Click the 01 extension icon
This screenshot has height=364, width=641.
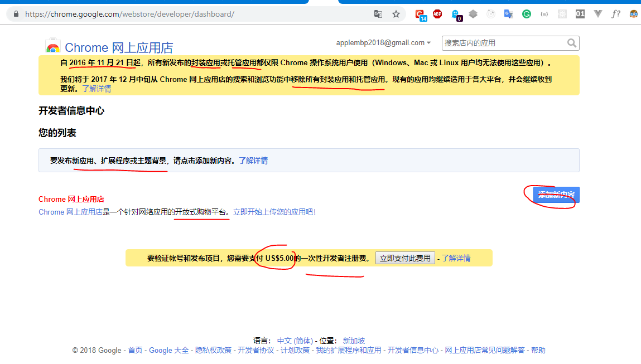point(580,14)
